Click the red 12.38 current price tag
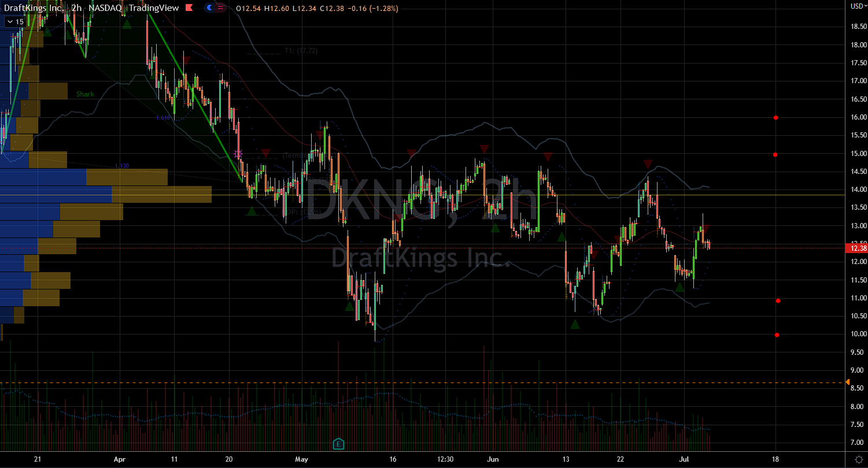This screenshot has width=868, height=468. click(x=856, y=248)
